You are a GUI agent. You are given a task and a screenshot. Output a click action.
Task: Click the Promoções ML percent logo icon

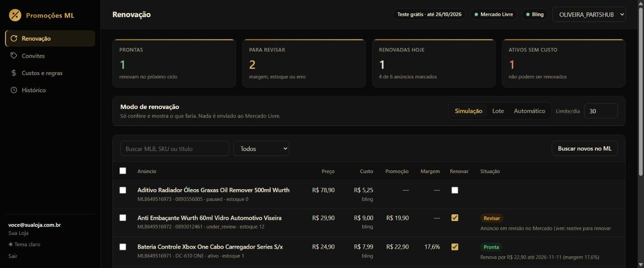(15, 15)
